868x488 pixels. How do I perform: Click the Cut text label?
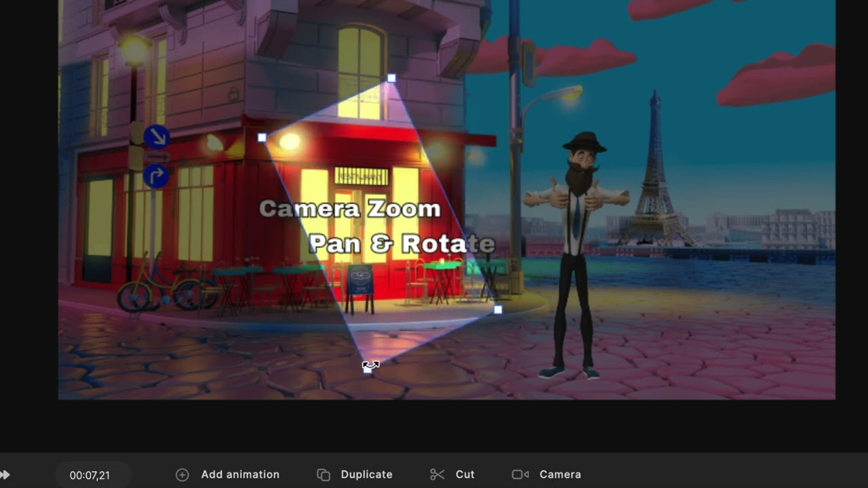point(465,474)
